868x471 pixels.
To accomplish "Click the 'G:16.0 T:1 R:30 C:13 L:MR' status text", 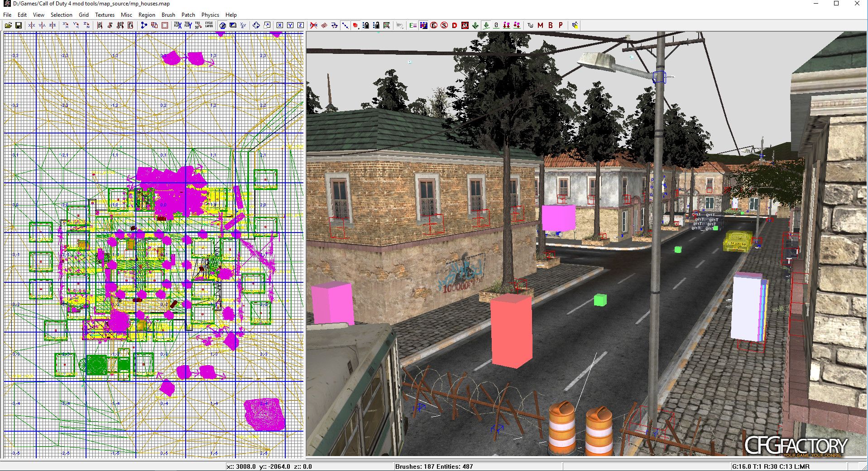I will [x=771, y=466].
